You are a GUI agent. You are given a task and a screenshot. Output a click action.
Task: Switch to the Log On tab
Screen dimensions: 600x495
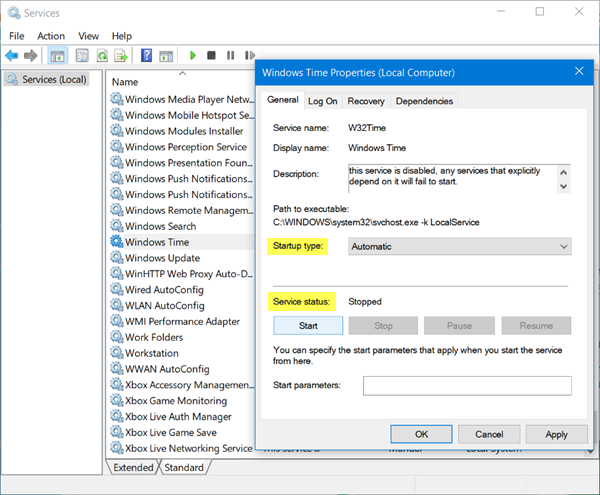pyautogui.click(x=322, y=101)
